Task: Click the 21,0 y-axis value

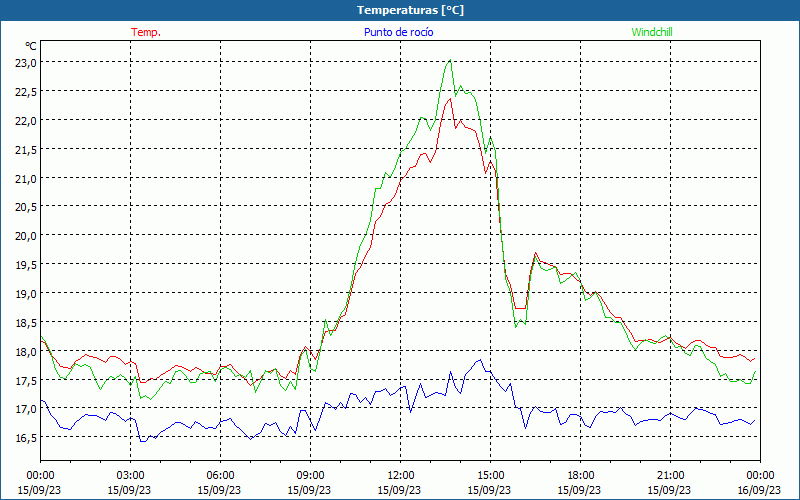Action: (27, 178)
